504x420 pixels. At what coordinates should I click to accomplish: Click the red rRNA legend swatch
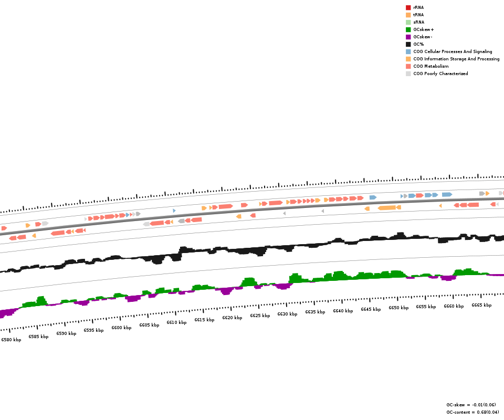(408, 7)
